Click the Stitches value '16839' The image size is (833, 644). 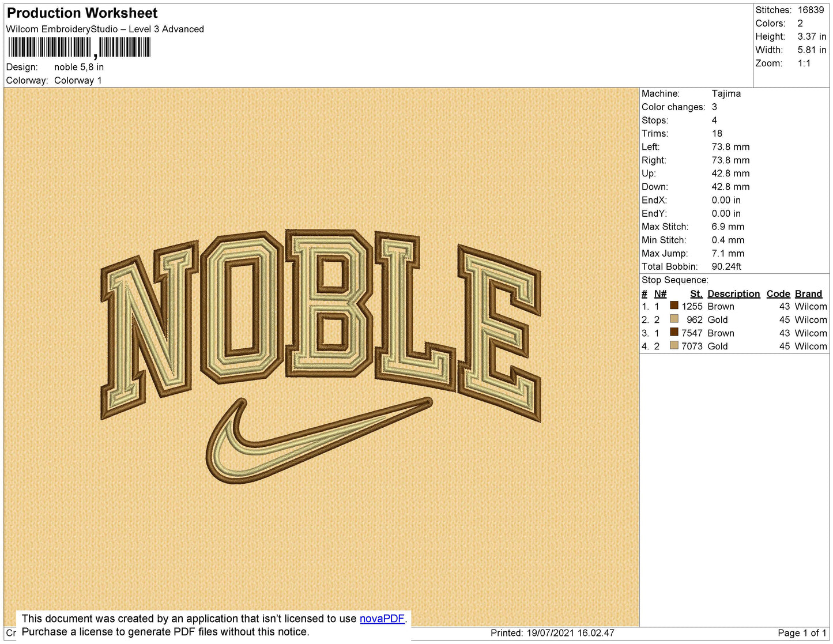click(811, 10)
